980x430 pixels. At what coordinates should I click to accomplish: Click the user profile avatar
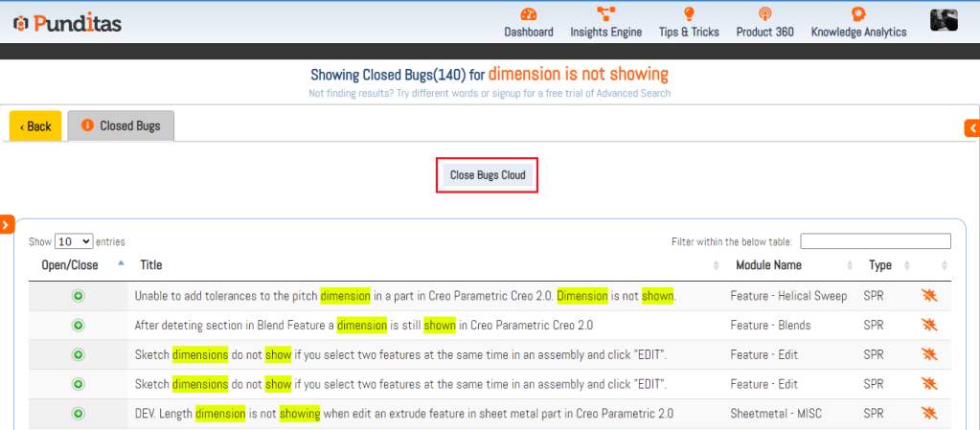[944, 19]
